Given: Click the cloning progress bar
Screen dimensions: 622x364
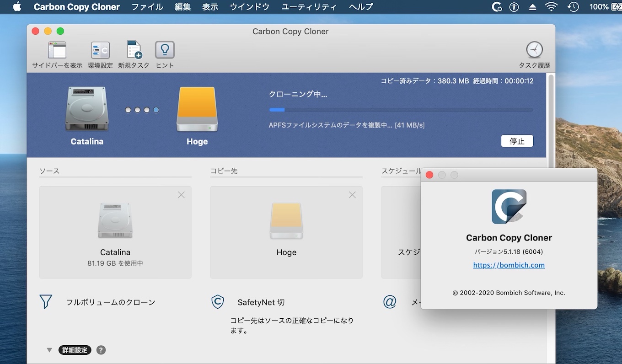Looking at the screenshot, I should [401, 110].
